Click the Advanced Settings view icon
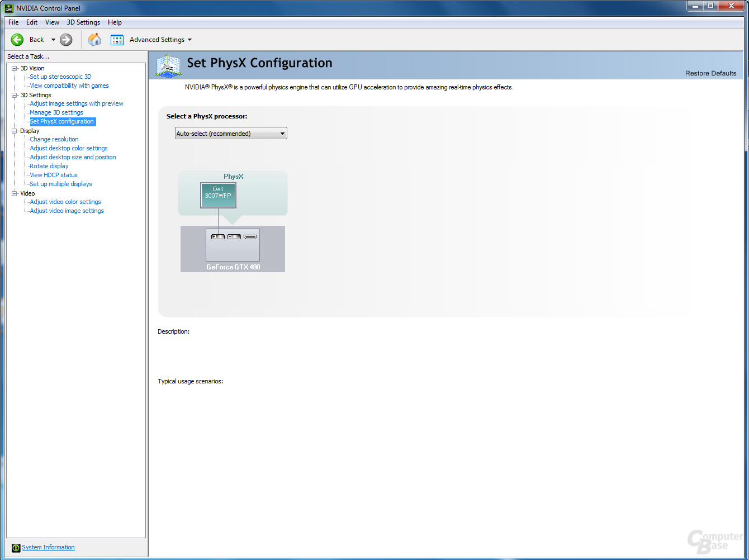This screenshot has width=749, height=560. click(117, 40)
